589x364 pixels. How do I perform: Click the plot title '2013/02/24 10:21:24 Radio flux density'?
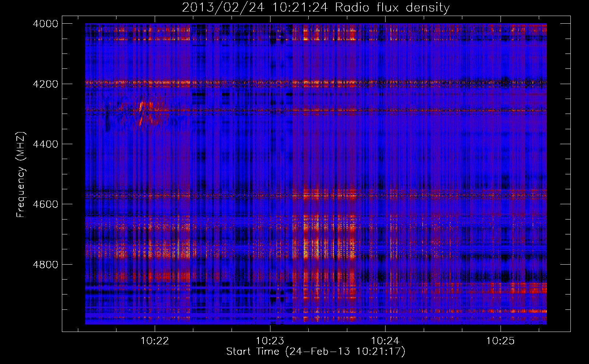pos(316,7)
